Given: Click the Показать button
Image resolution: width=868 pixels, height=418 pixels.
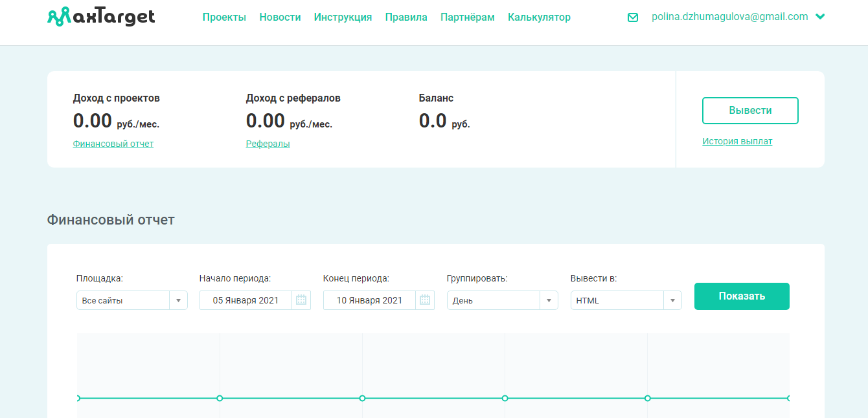Looking at the screenshot, I should point(742,296).
